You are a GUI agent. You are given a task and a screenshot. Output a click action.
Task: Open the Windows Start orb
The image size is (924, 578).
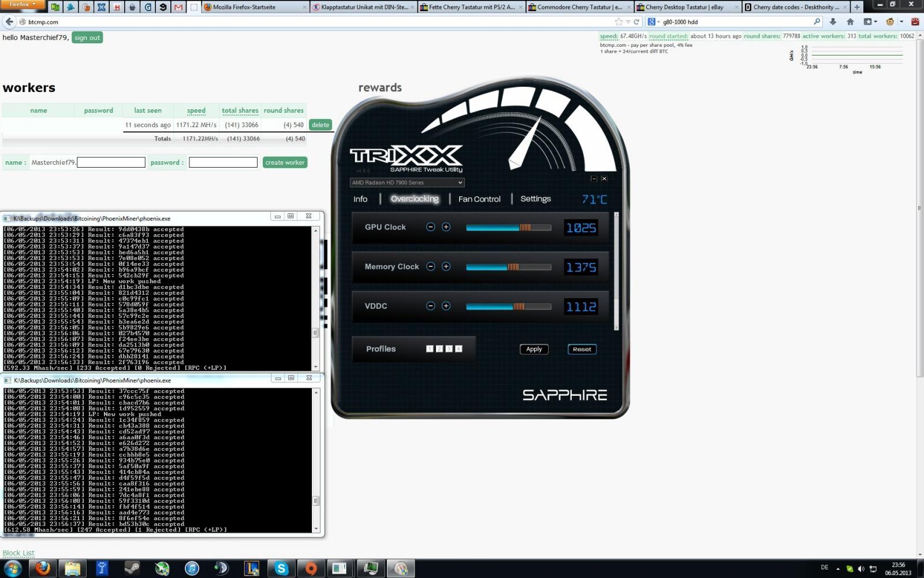tap(13, 568)
